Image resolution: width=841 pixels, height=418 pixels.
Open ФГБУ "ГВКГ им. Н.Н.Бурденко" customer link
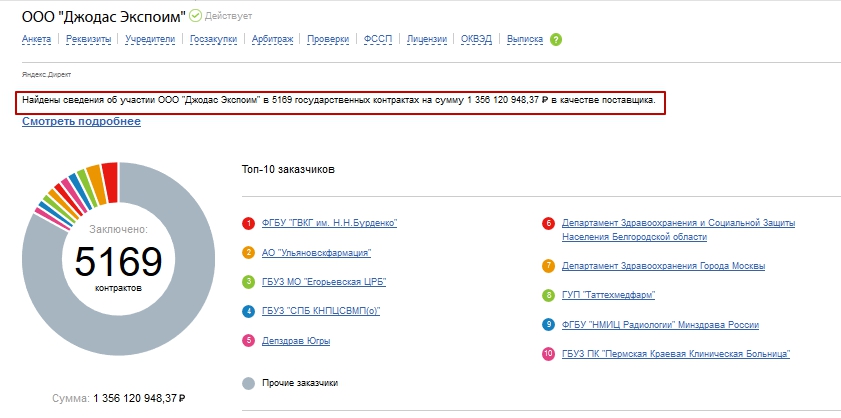click(329, 223)
